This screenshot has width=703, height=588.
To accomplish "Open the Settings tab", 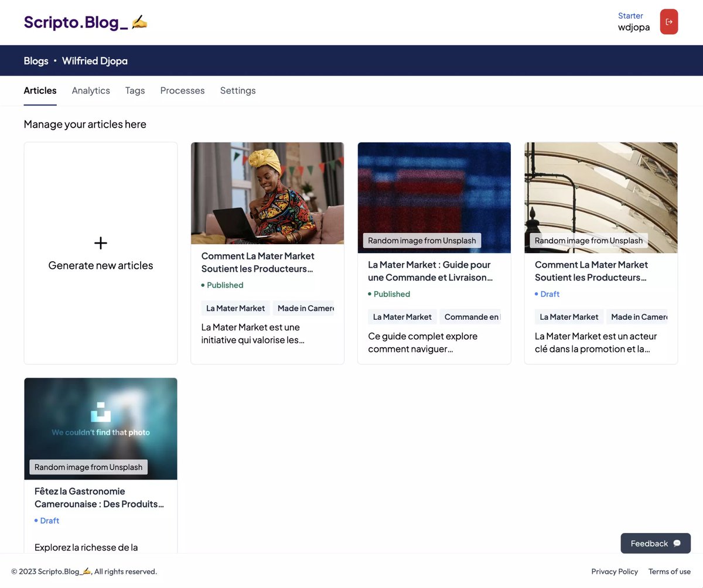I will pos(238,91).
